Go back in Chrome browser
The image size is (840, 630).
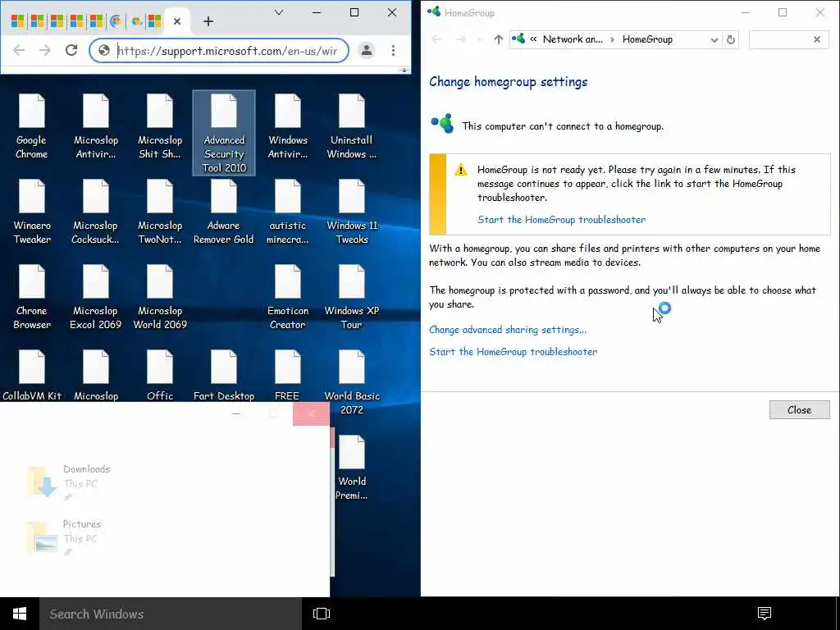[x=19, y=50]
